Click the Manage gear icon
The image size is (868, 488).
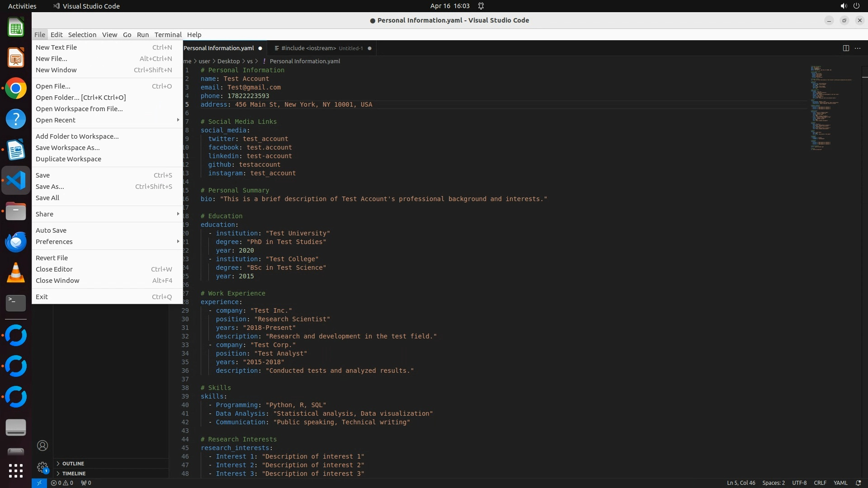[42, 467]
